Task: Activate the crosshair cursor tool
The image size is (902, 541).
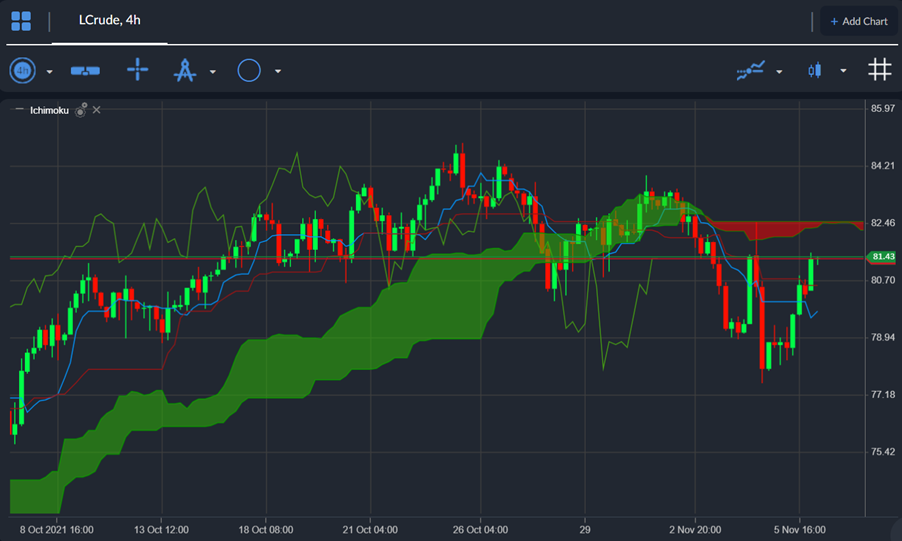Action: pos(137,70)
